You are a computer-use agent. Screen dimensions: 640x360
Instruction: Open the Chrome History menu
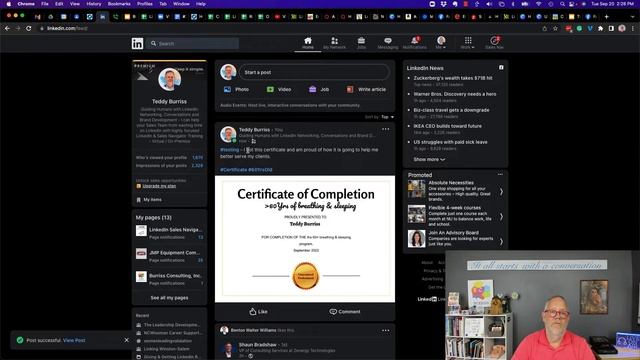click(x=93, y=4)
